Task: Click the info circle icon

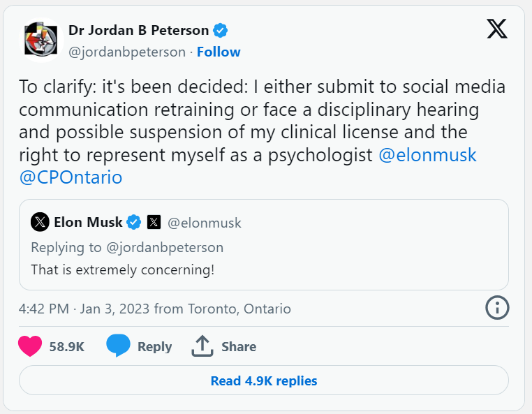Action: 497,308
